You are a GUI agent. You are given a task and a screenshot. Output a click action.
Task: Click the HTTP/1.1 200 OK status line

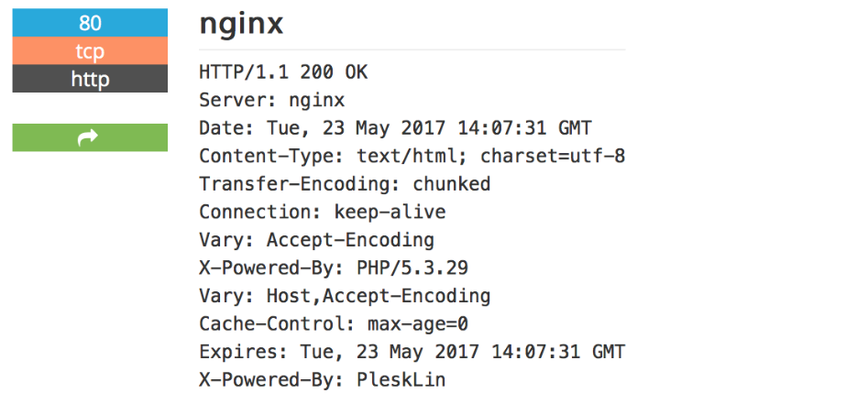pyautogui.click(x=283, y=71)
